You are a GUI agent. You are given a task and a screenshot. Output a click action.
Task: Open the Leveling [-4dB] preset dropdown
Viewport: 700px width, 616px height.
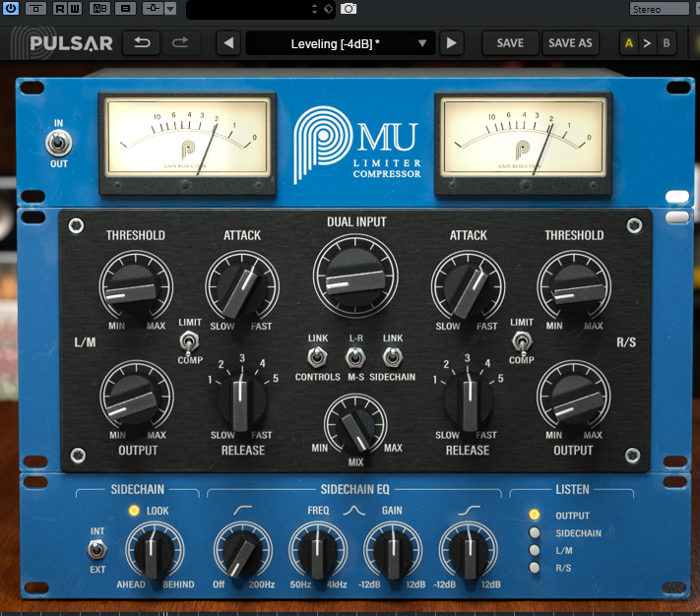(341, 43)
